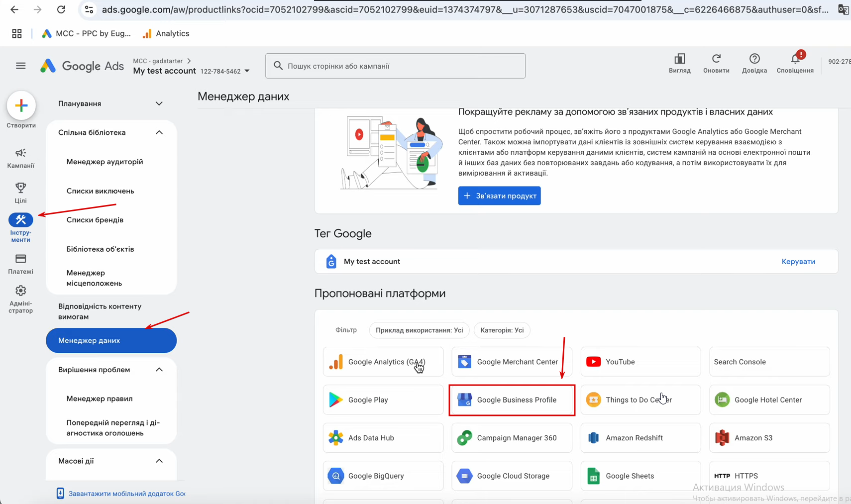Image resolution: width=851 pixels, height=504 pixels.
Task: Expand the Планування section
Action: click(159, 103)
